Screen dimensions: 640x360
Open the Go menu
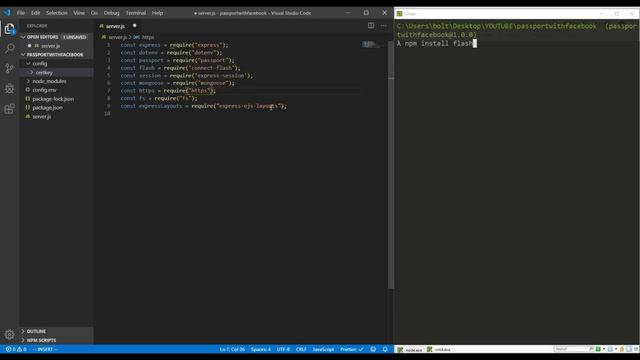click(x=94, y=13)
